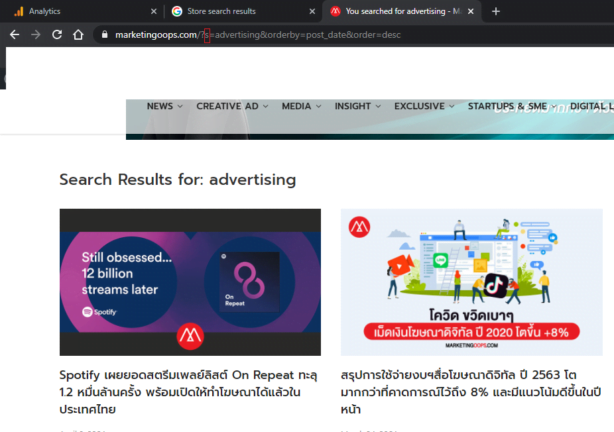Open a new tab with plus icon
Viewport: 614px width, 432px height.
click(x=496, y=11)
